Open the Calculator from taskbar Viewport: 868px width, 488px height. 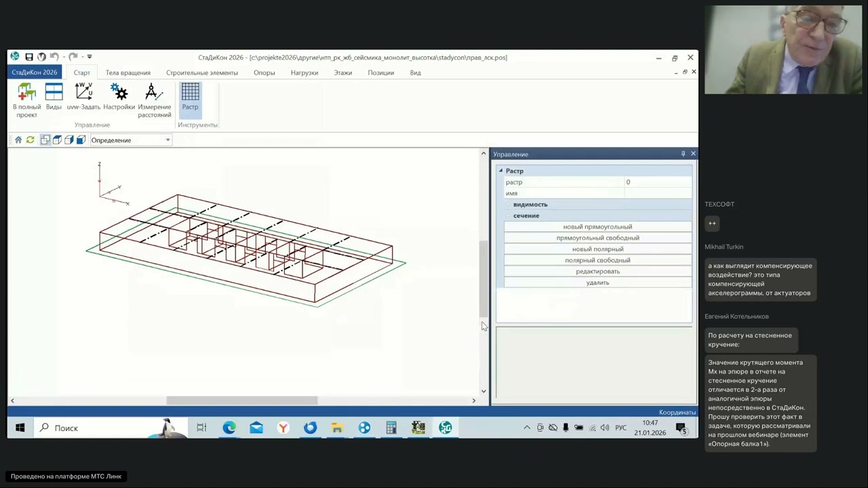(391, 428)
